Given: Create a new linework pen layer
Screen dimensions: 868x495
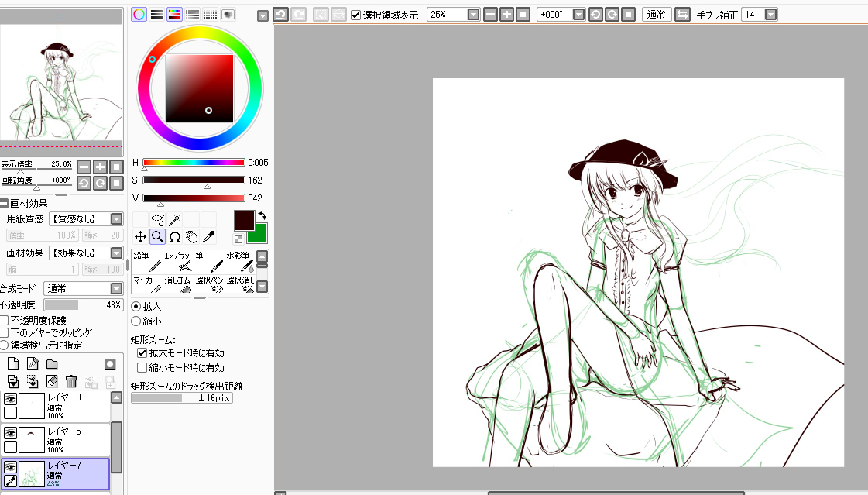Looking at the screenshot, I should (33, 364).
